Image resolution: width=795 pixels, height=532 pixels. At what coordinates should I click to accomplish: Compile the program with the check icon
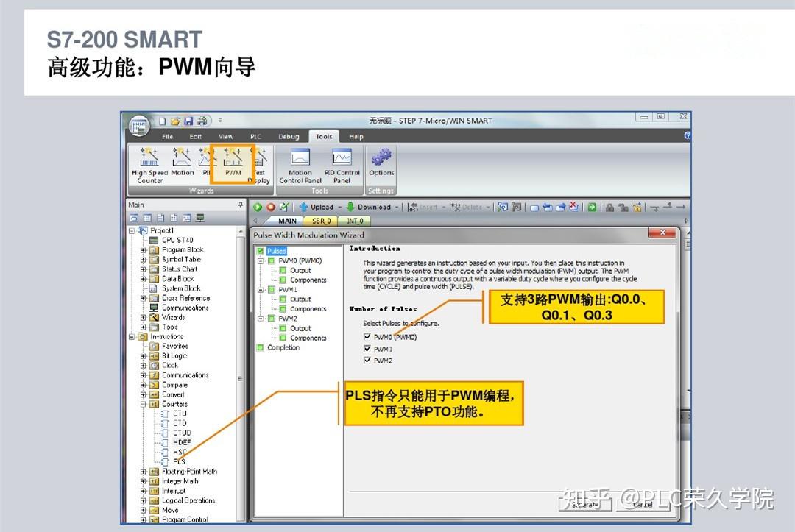(x=284, y=207)
